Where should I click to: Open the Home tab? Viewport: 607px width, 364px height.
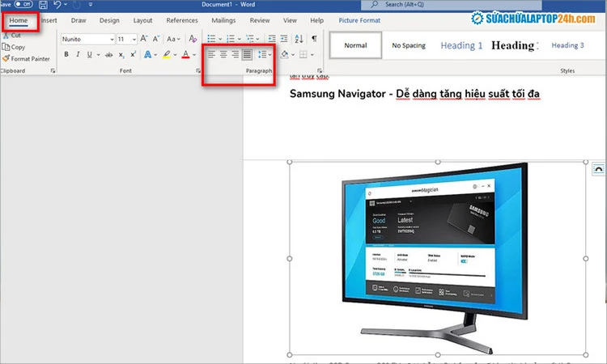point(19,20)
